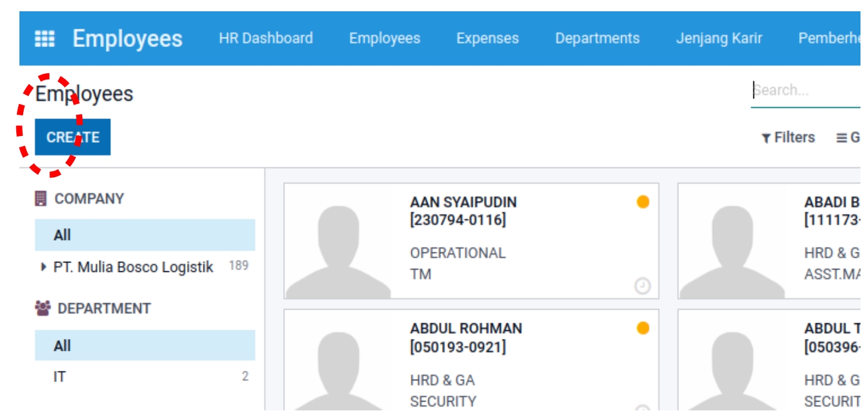Click the orange status dot on AAN SYAIPUDIN
This screenshot has width=868, height=411.
pos(643,202)
